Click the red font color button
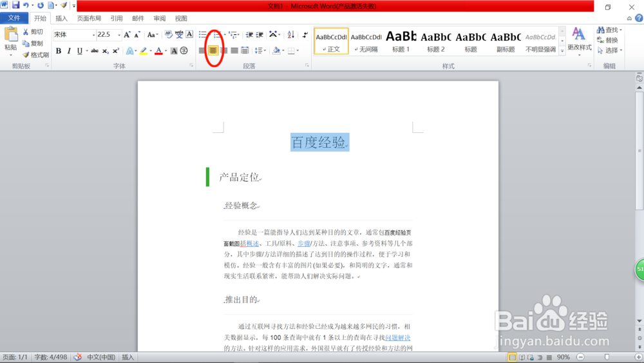This screenshot has width=644, height=363. (x=158, y=51)
